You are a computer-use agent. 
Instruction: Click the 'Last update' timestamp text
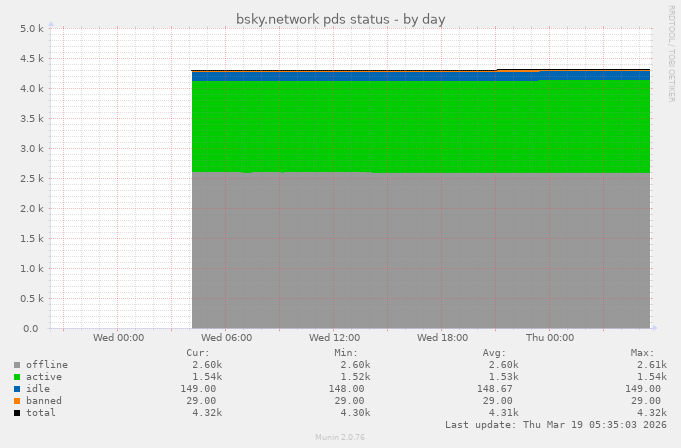(x=556, y=425)
